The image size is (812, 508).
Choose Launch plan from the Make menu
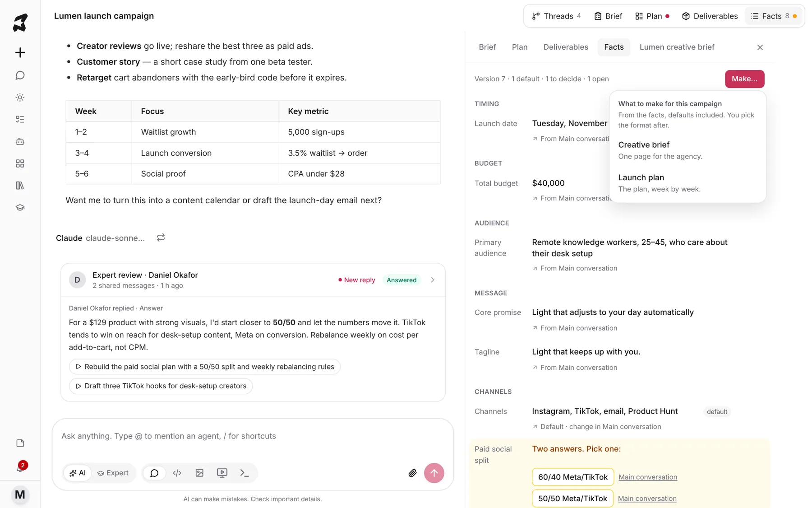coord(687,183)
